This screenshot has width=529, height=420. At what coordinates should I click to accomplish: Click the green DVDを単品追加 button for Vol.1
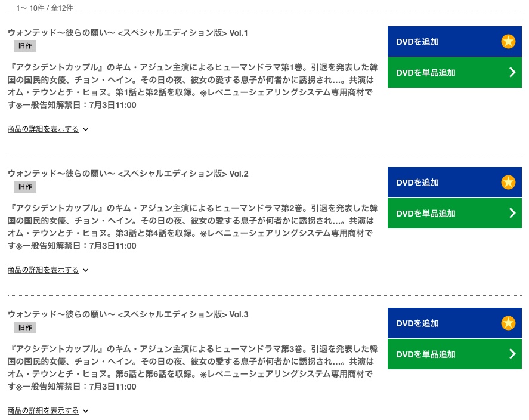454,73
